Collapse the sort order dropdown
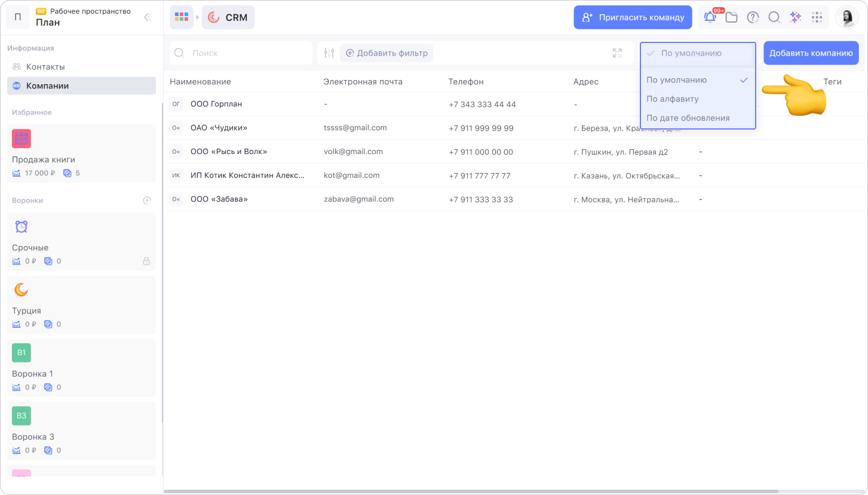The image size is (868, 495). [x=697, y=53]
